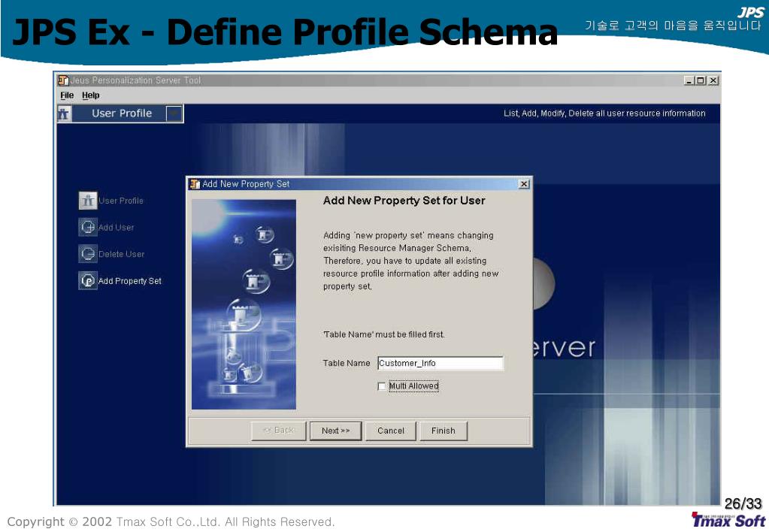Minimize the Jeus Personalization Server Tool window
769x532 pixels.
689,80
